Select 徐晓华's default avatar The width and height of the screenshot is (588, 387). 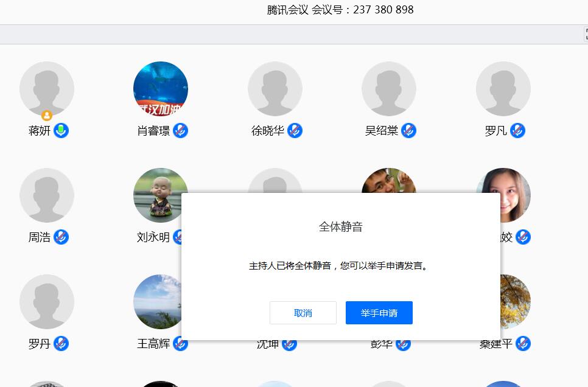[x=275, y=88]
